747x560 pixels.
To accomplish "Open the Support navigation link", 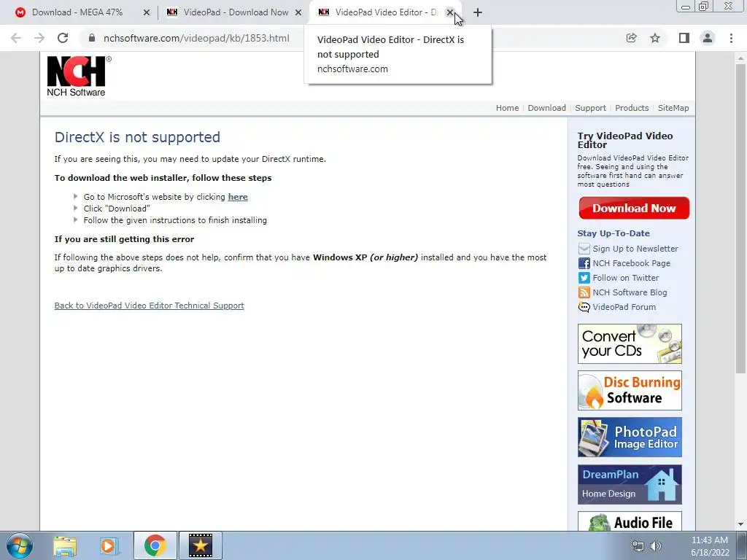I will (x=590, y=108).
